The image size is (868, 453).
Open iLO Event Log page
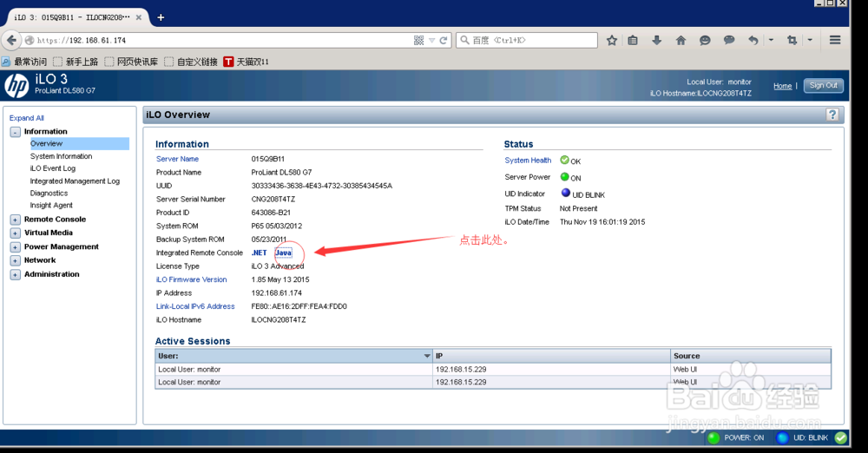[x=53, y=168]
